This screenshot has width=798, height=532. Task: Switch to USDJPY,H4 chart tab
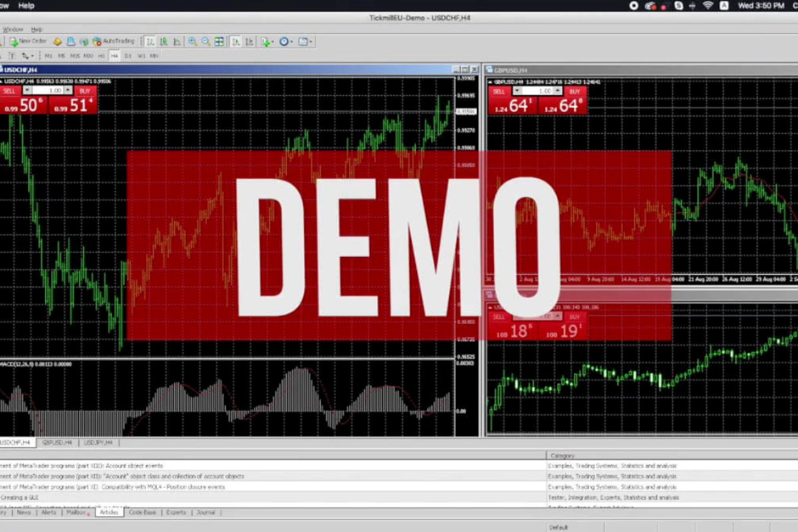click(98, 443)
